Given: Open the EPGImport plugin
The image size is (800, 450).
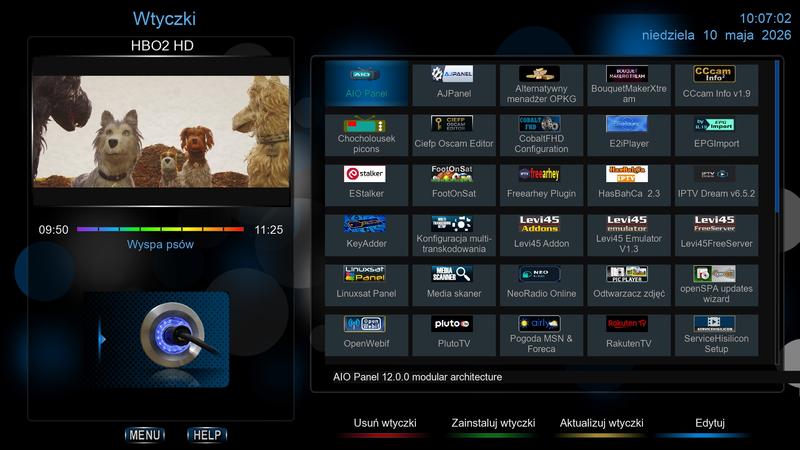Looking at the screenshot, I should click(716, 135).
